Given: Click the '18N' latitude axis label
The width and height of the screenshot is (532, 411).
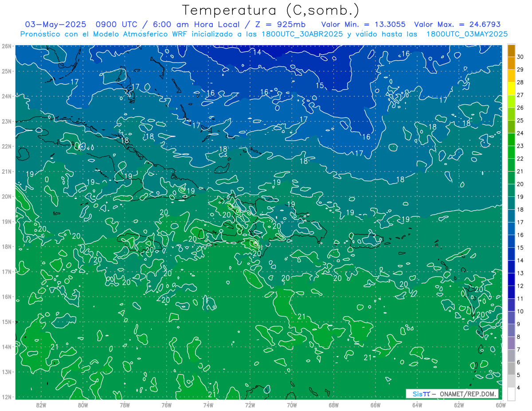Looking at the screenshot, I should point(7,247).
